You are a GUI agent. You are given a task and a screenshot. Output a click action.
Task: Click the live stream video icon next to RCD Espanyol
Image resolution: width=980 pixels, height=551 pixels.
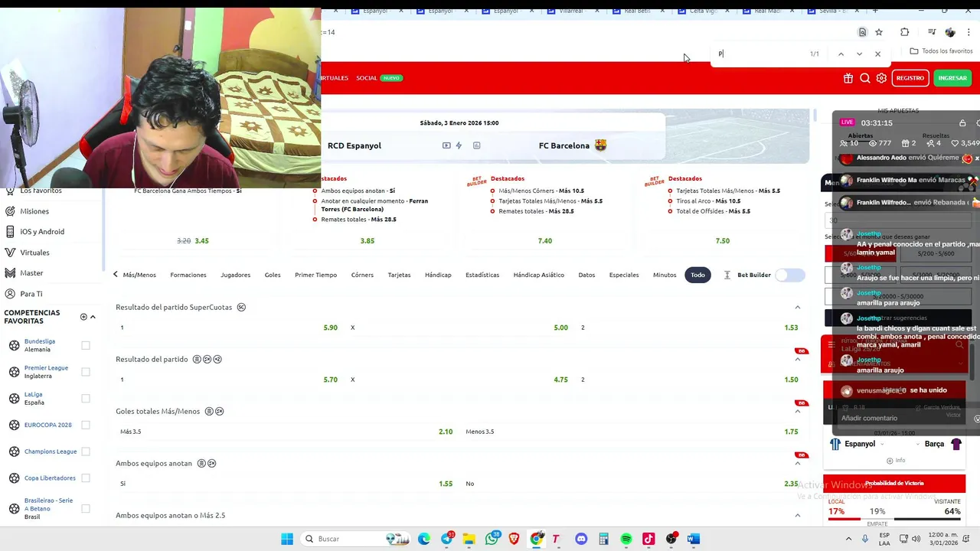(x=446, y=145)
